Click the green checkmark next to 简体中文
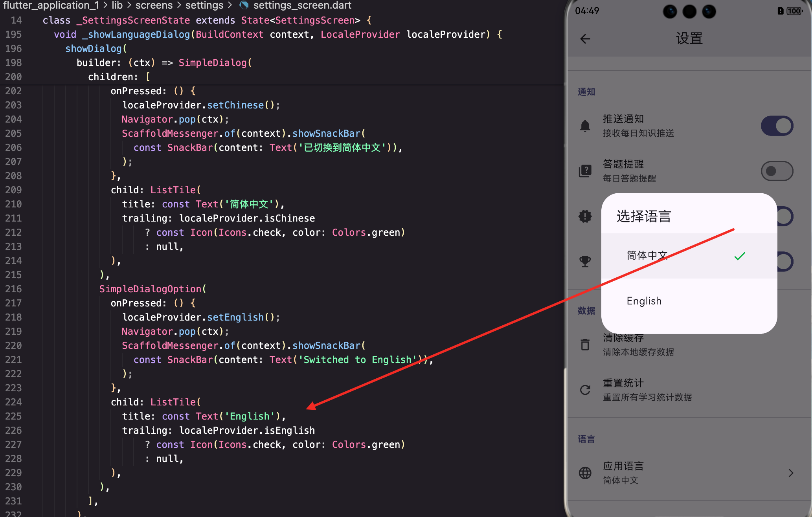The height and width of the screenshot is (517, 812). point(740,256)
